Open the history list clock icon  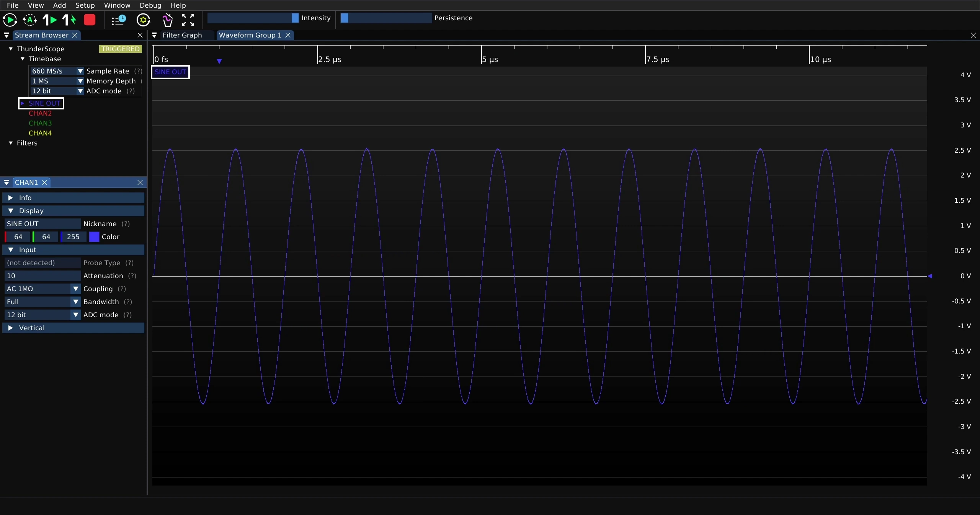click(119, 20)
